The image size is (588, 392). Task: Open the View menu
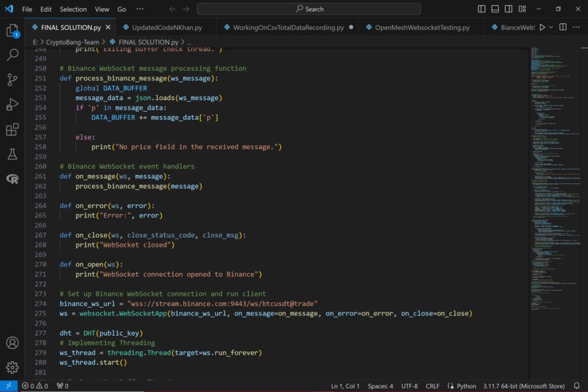click(101, 9)
